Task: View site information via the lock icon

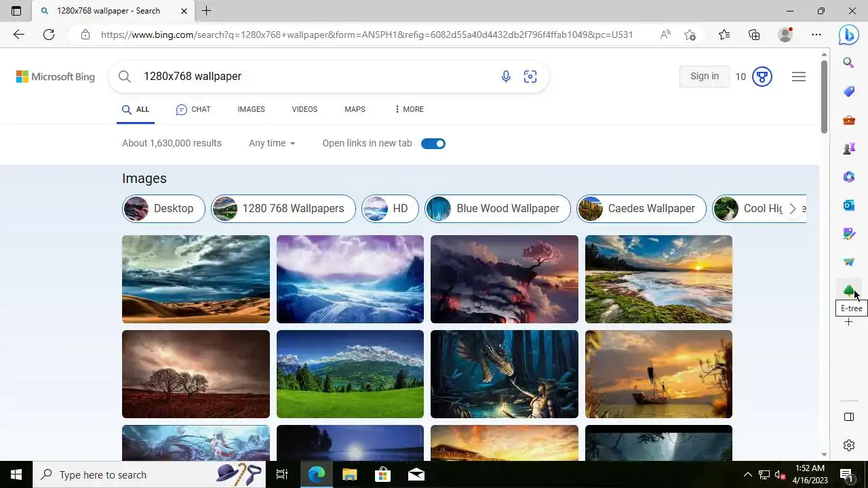Action: [x=85, y=35]
